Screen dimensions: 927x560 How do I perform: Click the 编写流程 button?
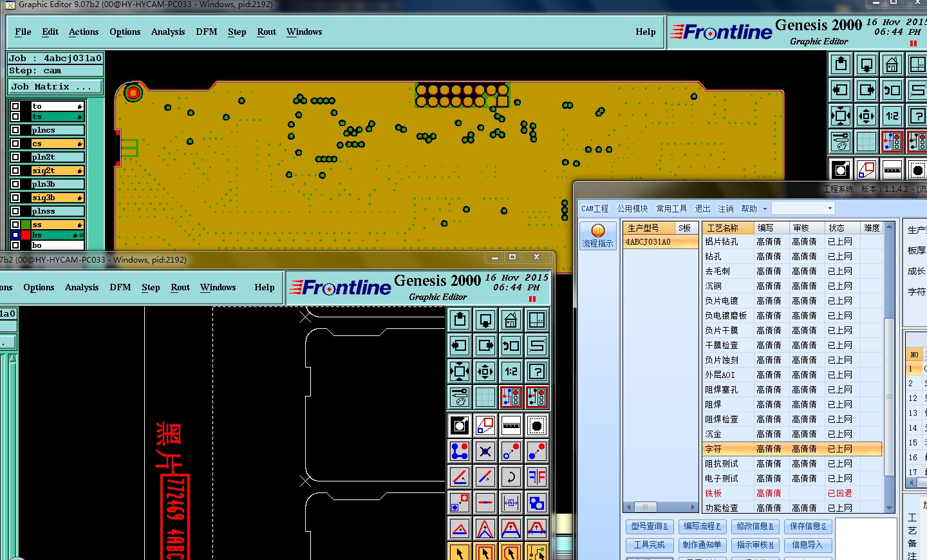click(x=702, y=527)
